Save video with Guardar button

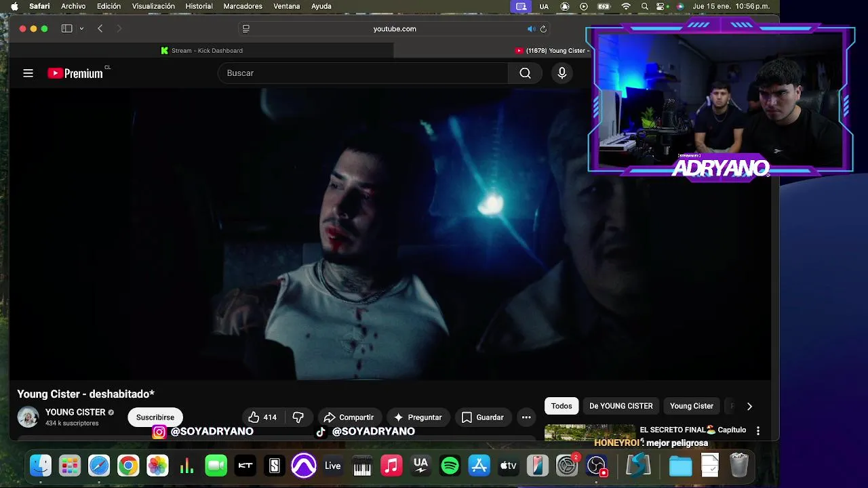482,418
